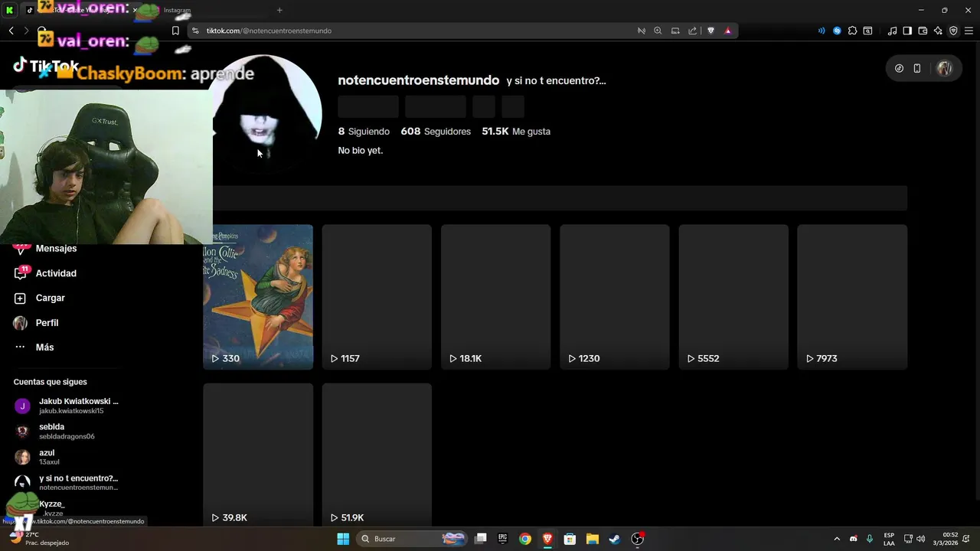980x551 pixels.
Task: Open the video with 39.8K views
Action: (x=258, y=455)
